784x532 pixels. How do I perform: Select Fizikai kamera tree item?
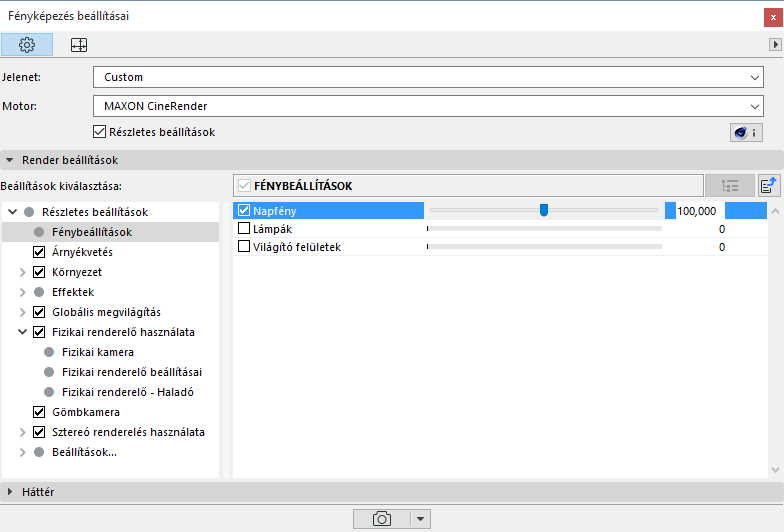click(98, 352)
